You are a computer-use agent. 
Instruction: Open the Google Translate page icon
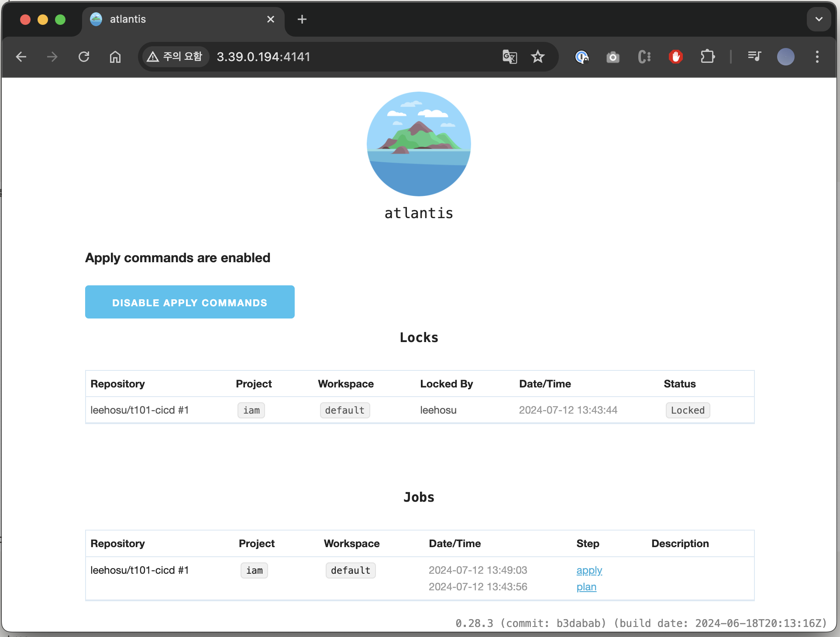[510, 57]
